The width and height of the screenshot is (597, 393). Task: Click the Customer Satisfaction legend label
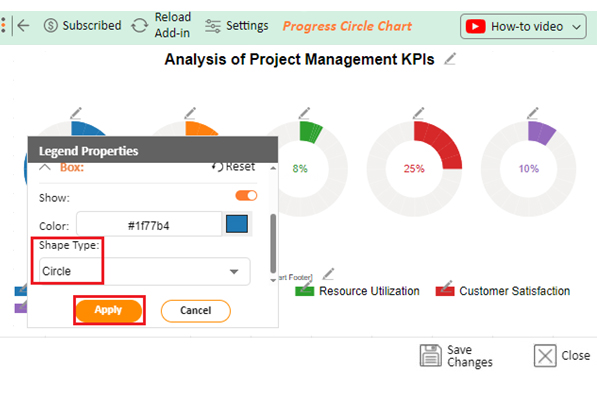515,291
